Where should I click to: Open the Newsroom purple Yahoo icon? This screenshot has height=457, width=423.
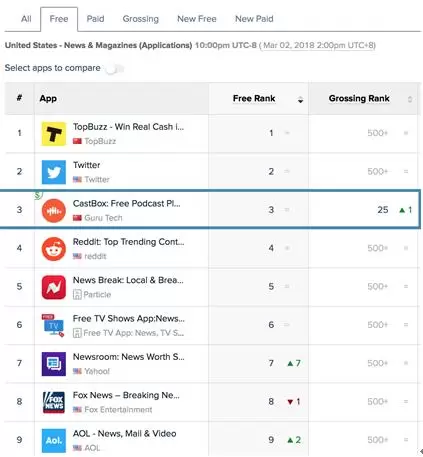tap(54, 364)
